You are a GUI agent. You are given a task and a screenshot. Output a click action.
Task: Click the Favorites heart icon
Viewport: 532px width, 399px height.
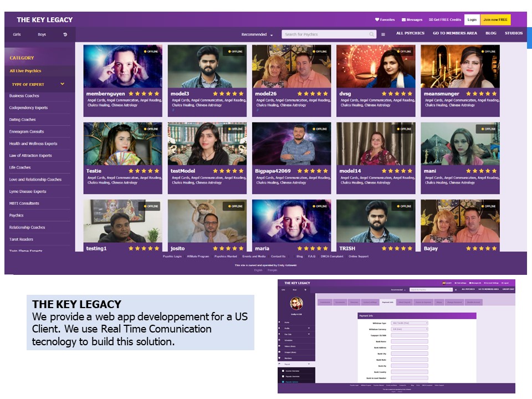377,20
